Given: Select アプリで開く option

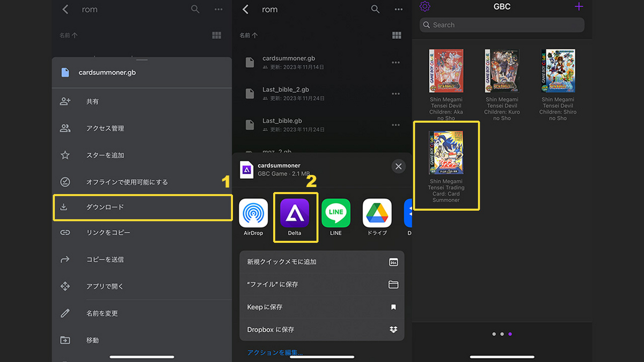Looking at the screenshot, I should (142, 286).
